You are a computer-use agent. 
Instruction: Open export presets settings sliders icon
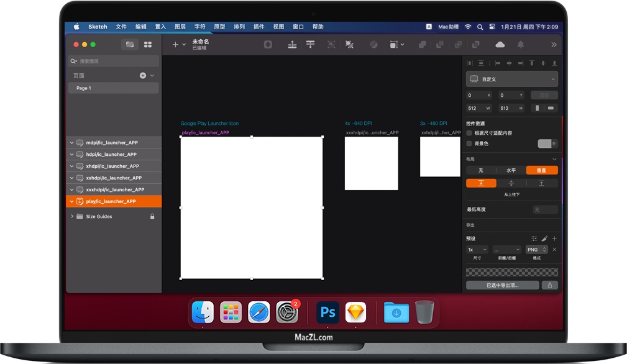pos(534,239)
